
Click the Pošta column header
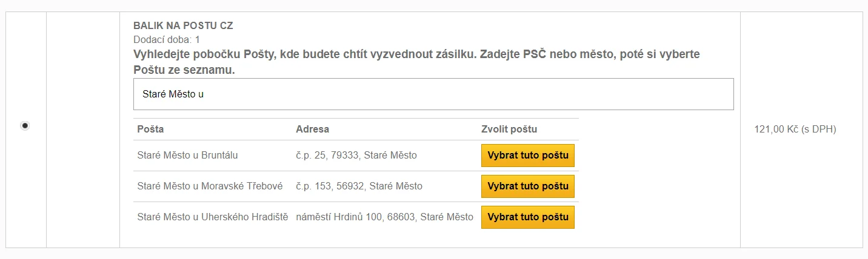pyautogui.click(x=150, y=129)
